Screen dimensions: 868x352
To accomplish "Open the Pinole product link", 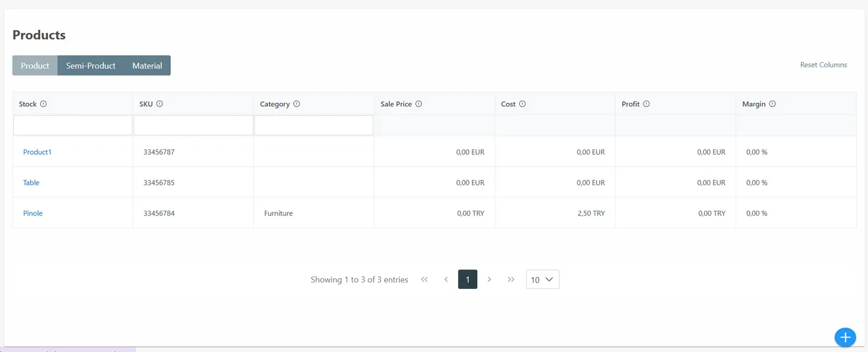I will (33, 213).
